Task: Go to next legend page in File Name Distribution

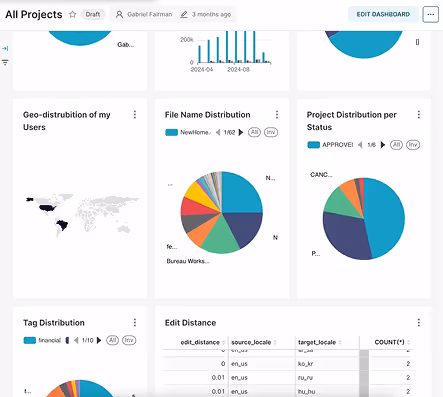Action: [241, 132]
